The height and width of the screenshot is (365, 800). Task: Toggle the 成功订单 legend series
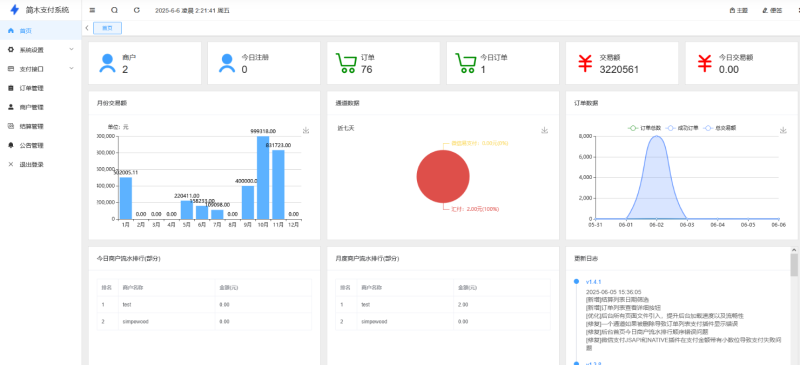(x=682, y=128)
